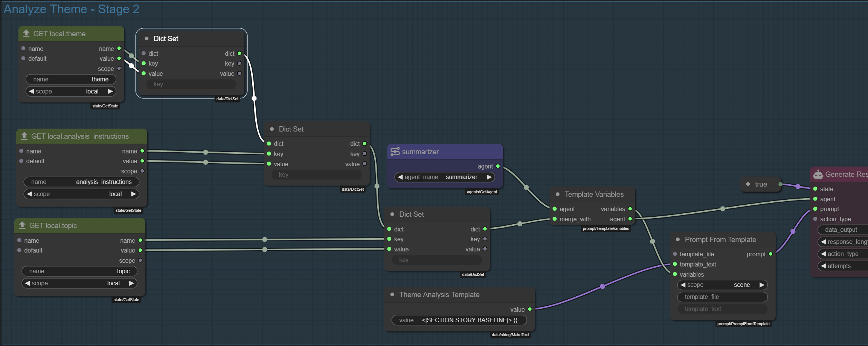
Task: Collapse the Template Variables node via its dot
Action: coord(558,194)
